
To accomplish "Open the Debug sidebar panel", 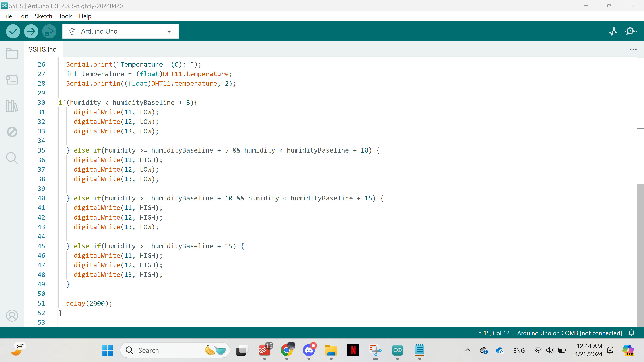I will (12, 132).
